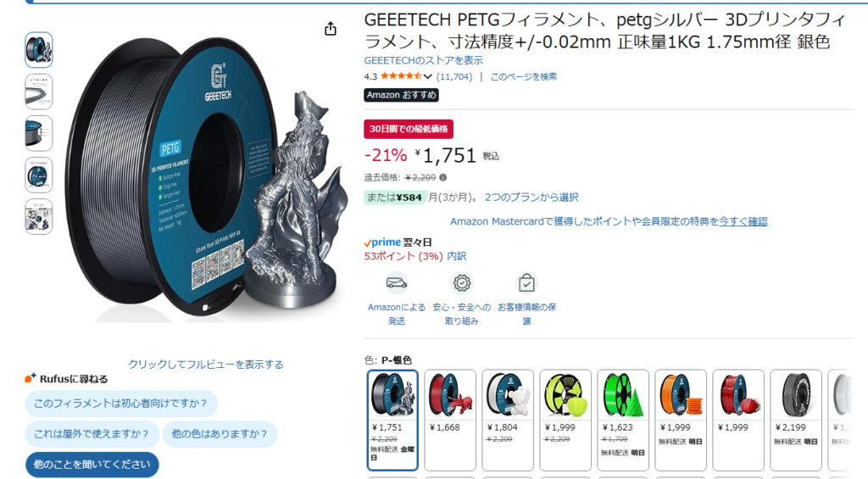Click the Amazon delivery truck icon
The width and height of the screenshot is (868, 479).
pos(397,282)
